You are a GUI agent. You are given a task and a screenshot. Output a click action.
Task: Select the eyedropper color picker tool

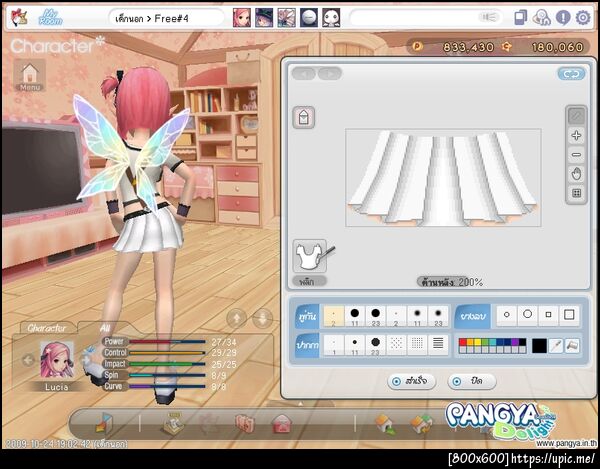pos(555,346)
